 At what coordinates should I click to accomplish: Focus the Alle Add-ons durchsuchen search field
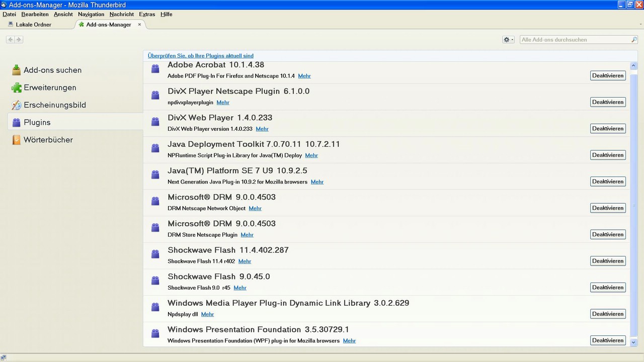coord(575,40)
